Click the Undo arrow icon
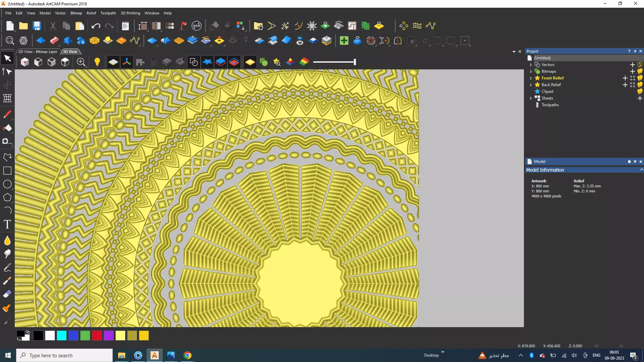644x362 pixels. [96, 26]
